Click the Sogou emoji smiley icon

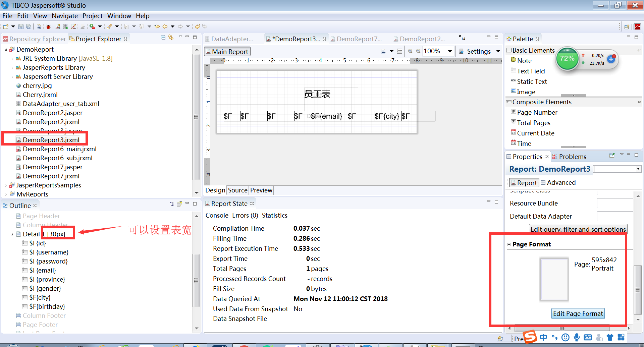click(566, 337)
